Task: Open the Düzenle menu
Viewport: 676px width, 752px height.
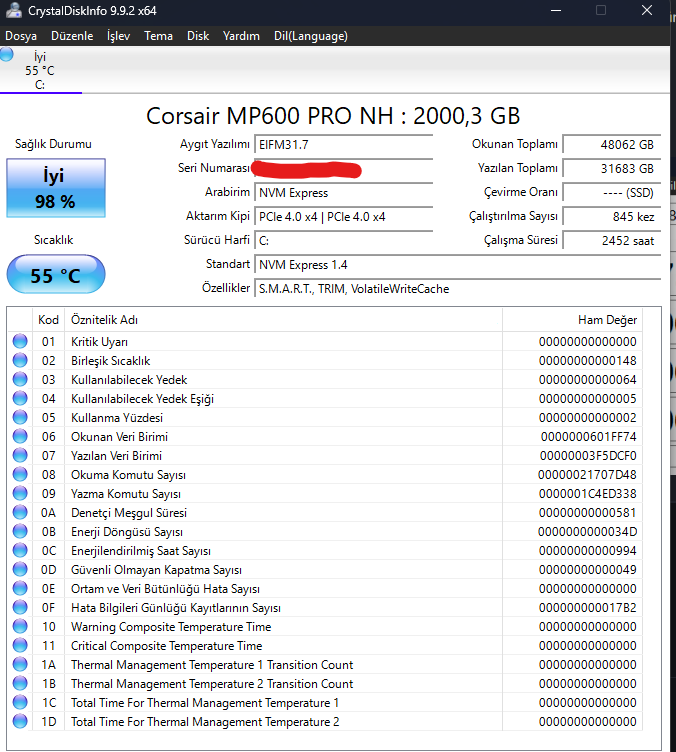Action: click(x=72, y=36)
